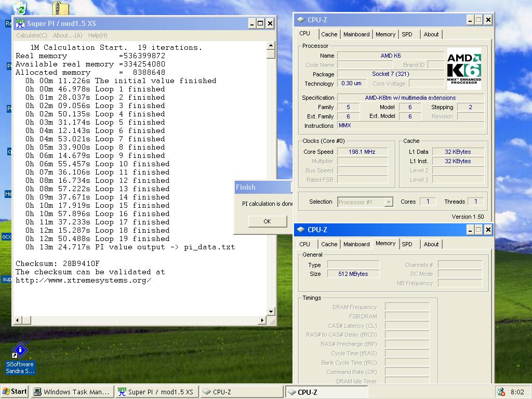Click the processor Name field AMD K6
The height and width of the screenshot is (399, 532).
(x=391, y=56)
